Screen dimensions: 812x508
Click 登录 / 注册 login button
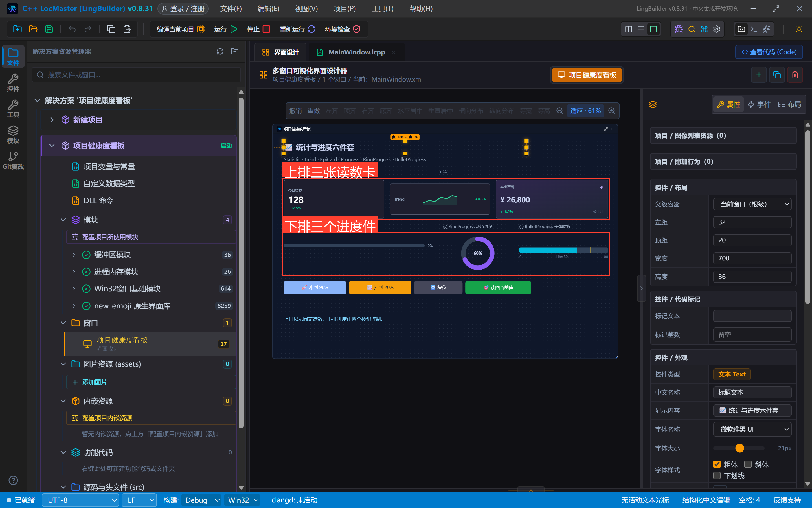pyautogui.click(x=183, y=9)
